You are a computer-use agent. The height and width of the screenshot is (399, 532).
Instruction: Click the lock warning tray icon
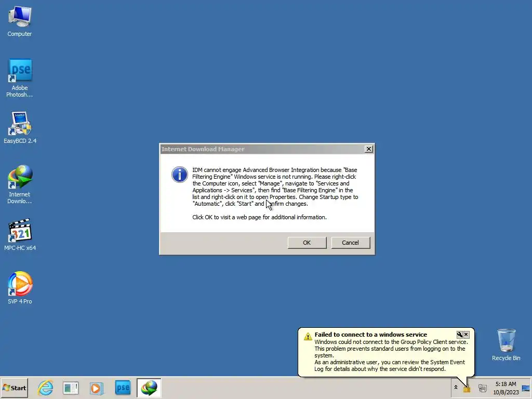click(467, 389)
